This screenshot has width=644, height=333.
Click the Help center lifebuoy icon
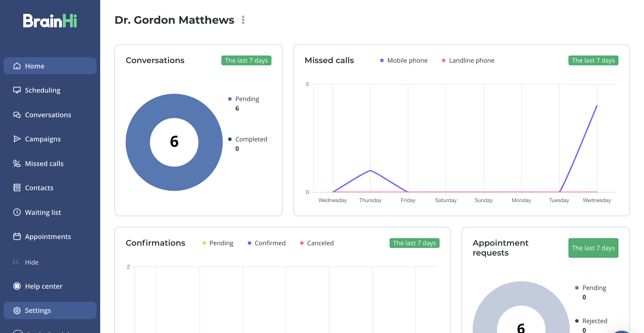coord(17,286)
